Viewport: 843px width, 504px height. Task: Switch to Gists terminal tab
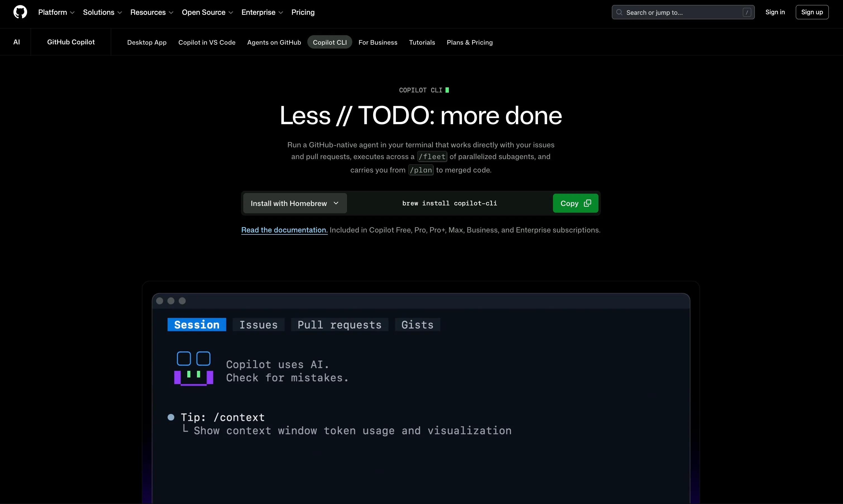click(417, 325)
